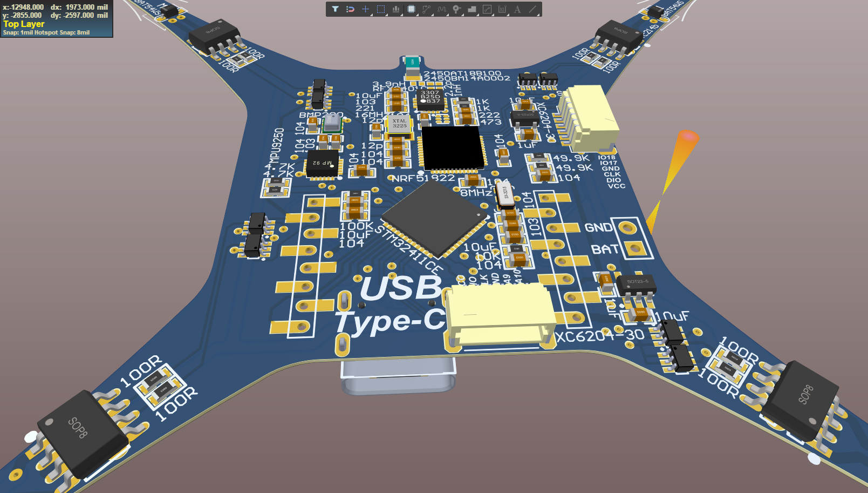This screenshot has height=493, width=868.
Task: Select the NRF51822 silkscreen label
Action: (x=423, y=178)
